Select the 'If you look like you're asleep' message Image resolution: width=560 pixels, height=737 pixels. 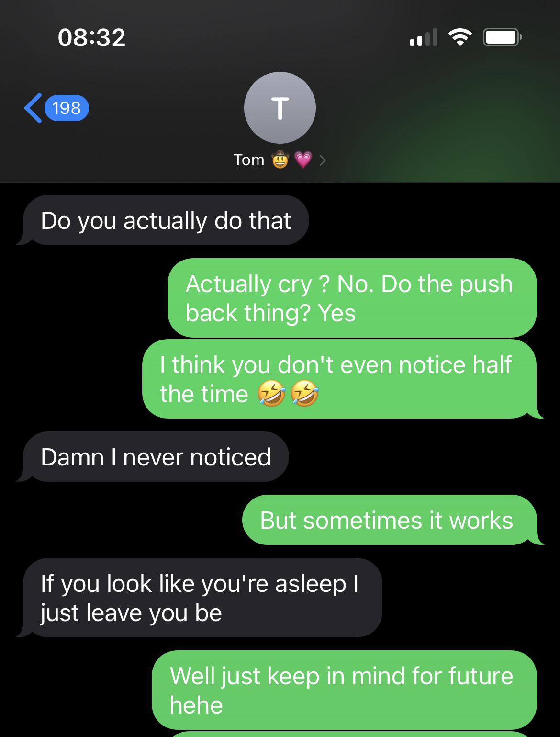(202, 598)
